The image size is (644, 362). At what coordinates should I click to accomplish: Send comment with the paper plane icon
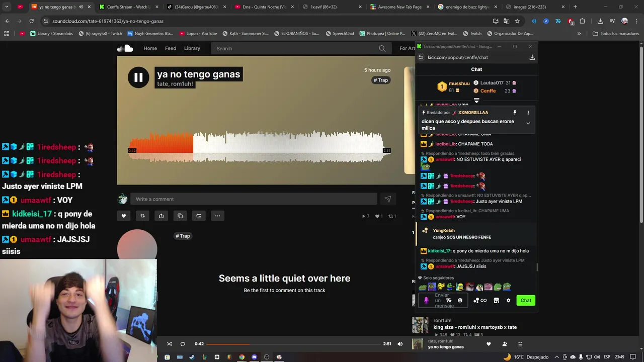[388, 199]
